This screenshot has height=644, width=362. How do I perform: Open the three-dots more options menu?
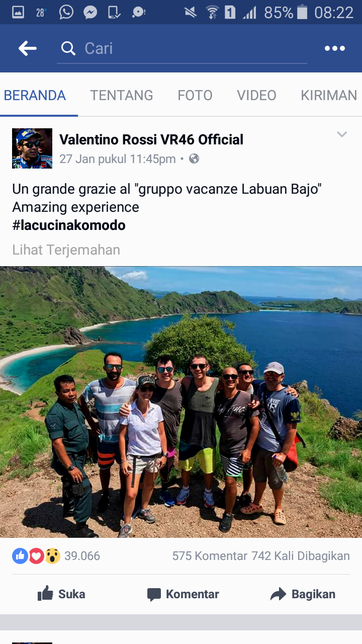(335, 48)
